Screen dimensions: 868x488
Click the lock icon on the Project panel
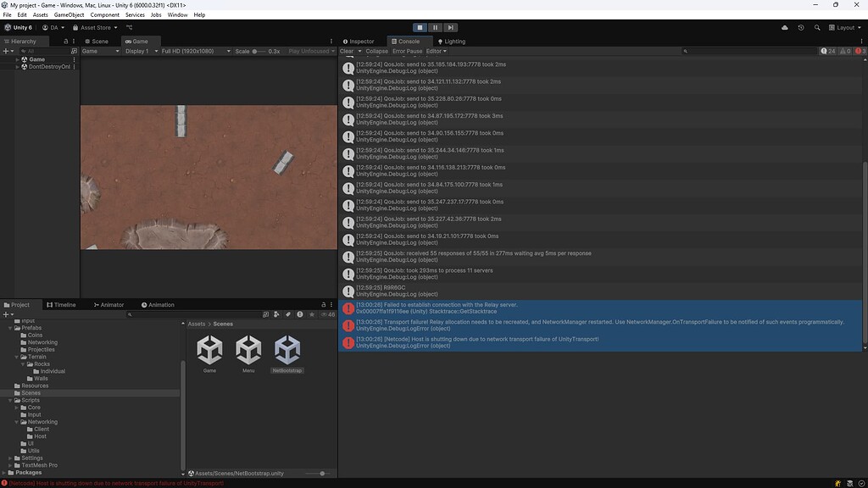click(324, 304)
